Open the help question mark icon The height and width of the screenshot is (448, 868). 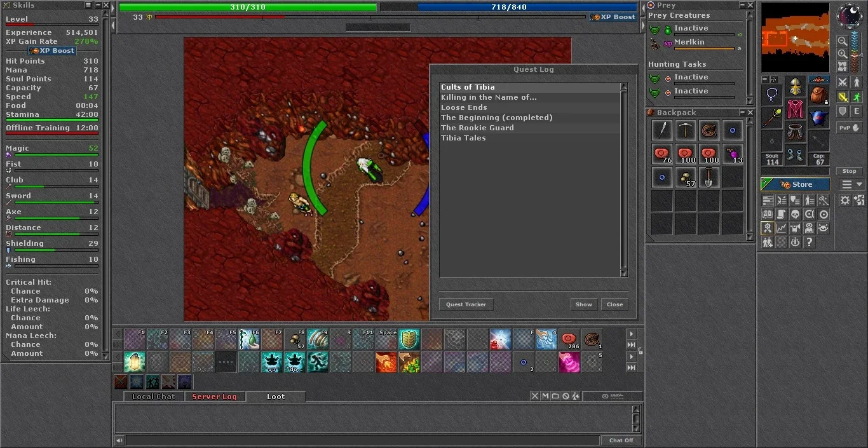click(809, 242)
